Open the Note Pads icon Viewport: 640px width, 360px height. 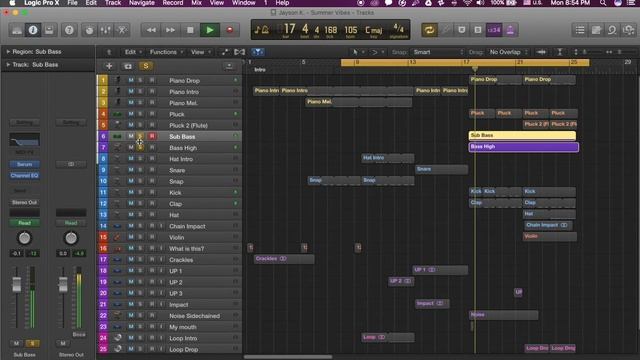tap(596, 30)
